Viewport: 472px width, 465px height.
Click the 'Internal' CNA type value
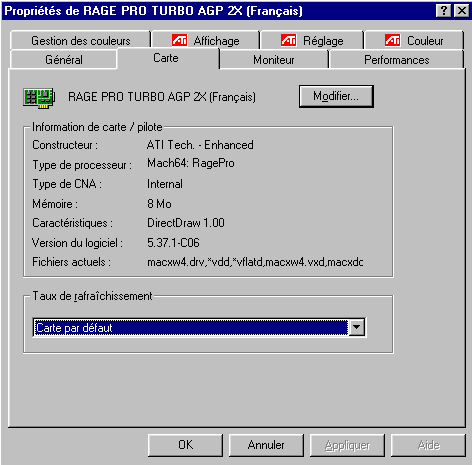[165, 184]
